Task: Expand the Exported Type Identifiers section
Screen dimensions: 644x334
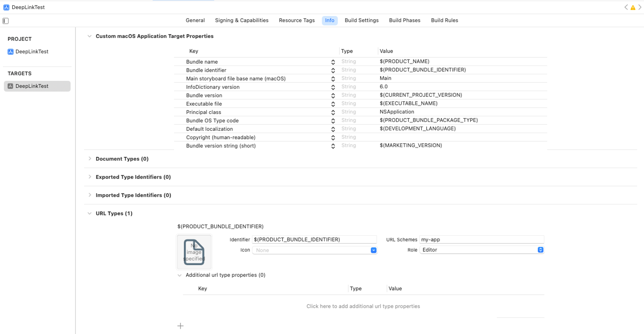Action: (x=90, y=177)
